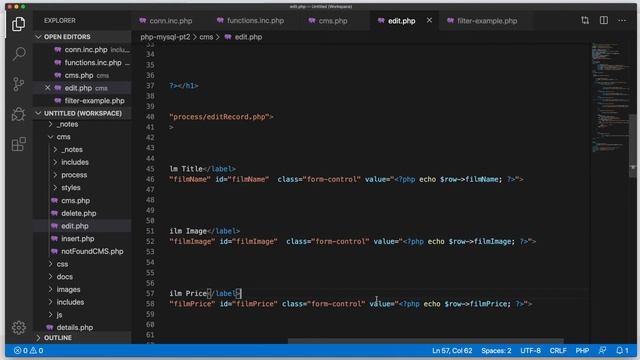Change indentation via Spaces: 2

(496, 351)
